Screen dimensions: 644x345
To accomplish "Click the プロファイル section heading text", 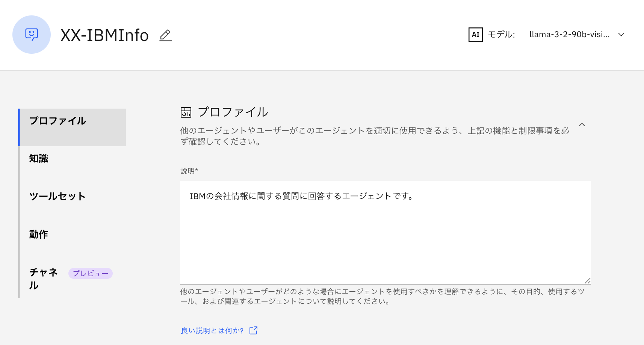I will coord(233,112).
